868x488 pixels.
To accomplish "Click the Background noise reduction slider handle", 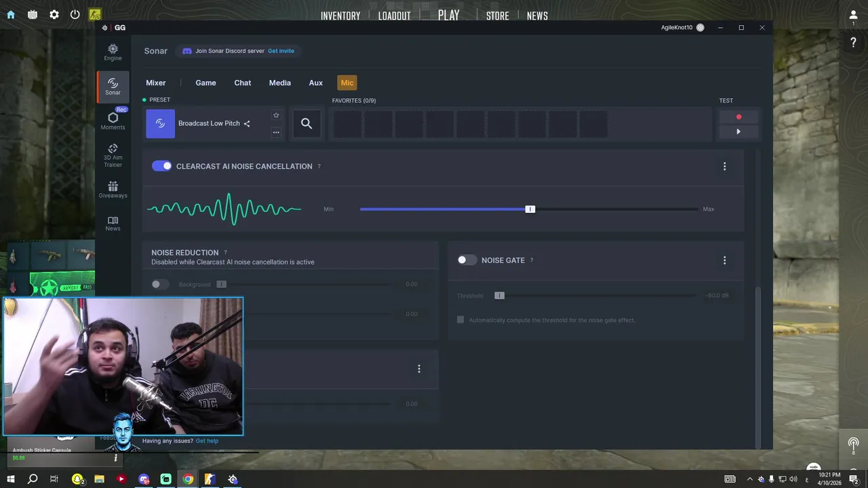I will pyautogui.click(x=221, y=285).
